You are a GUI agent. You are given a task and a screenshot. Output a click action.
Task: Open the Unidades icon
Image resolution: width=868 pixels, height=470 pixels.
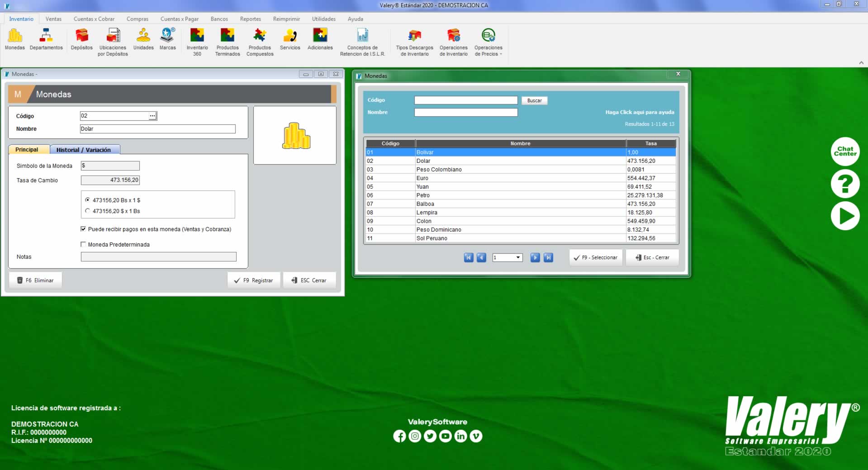pyautogui.click(x=143, y=39)
